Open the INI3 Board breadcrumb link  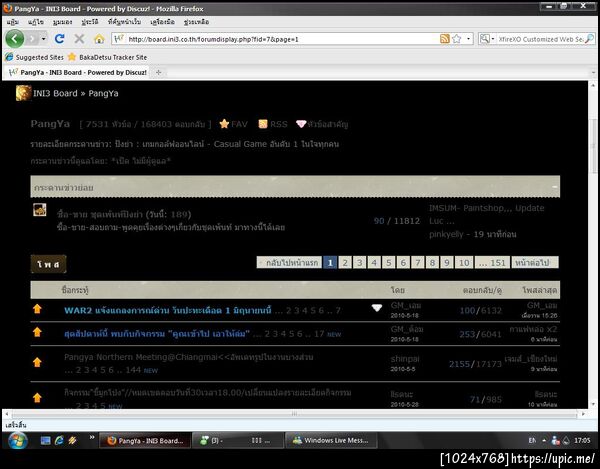(x=55, y=93)
